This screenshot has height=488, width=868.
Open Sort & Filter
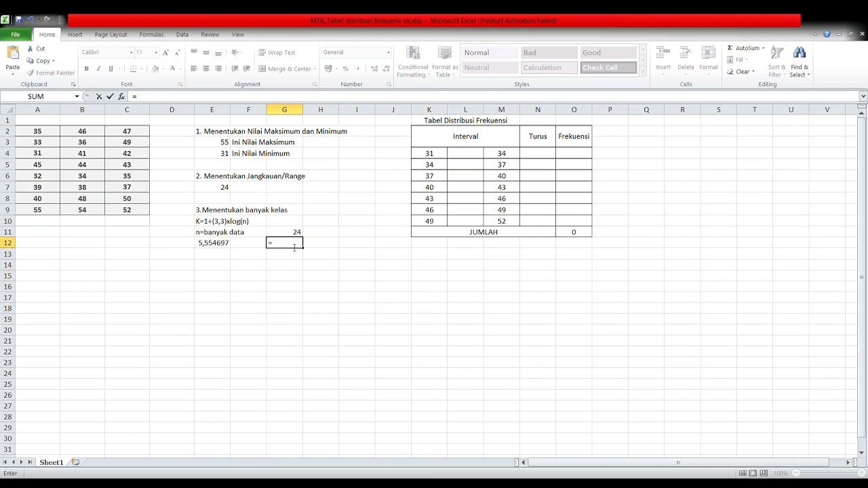tap(777, 62)
